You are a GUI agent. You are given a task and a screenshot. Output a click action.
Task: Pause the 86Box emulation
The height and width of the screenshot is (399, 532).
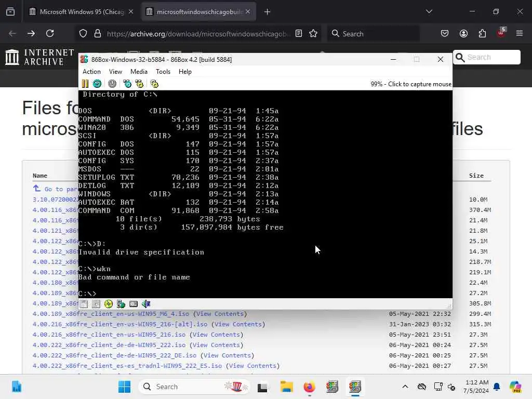tap(85, 84)
